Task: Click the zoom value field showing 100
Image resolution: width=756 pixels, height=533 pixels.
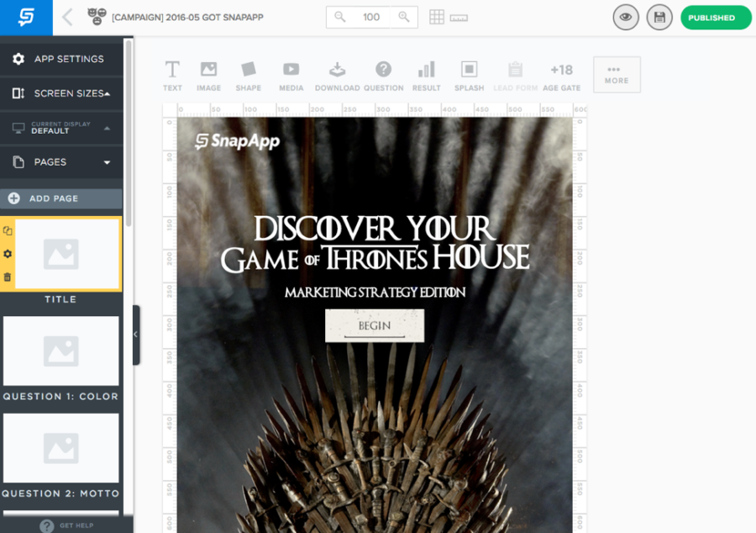Action: 371,18
